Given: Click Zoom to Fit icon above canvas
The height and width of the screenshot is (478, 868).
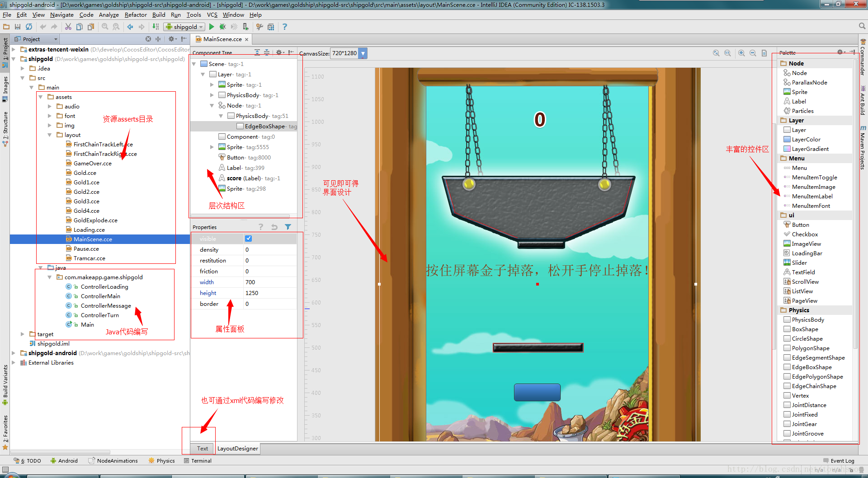Looking at the screenshot, I should click(716, 53).
